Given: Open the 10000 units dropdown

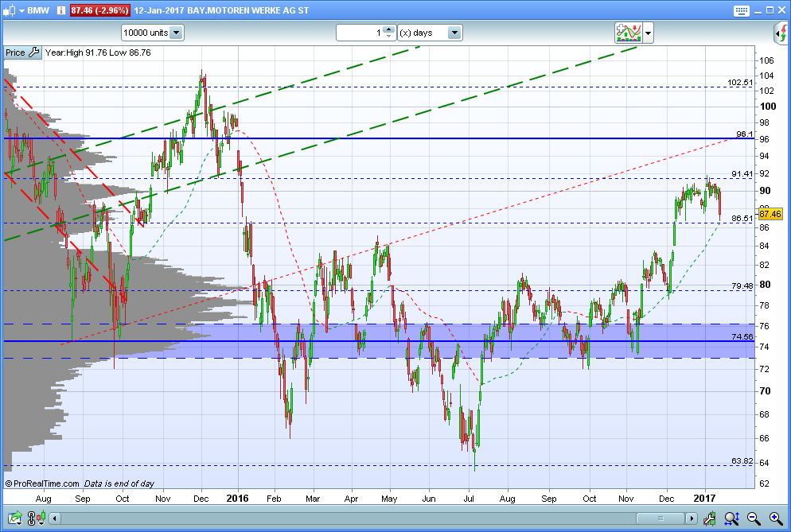Looking at the screenshot, I should click(152, 33).
